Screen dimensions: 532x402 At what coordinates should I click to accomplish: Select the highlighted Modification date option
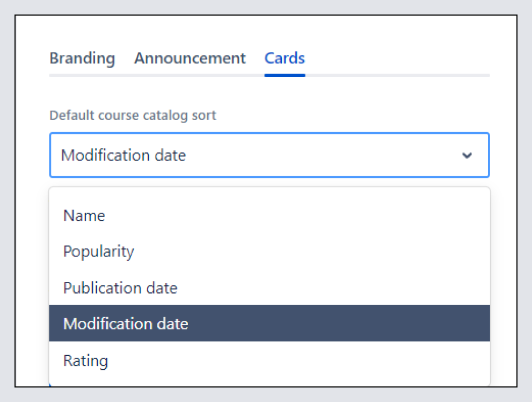tap(126, 324)
